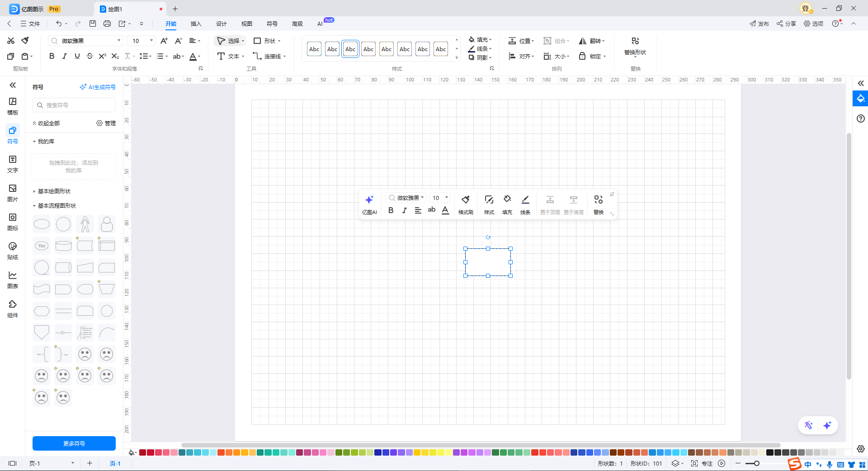This screenshot has height=471, width=868.
Task: Pick the black swatch in color bar
Action: pyautogui.click(x=770, y=452)
